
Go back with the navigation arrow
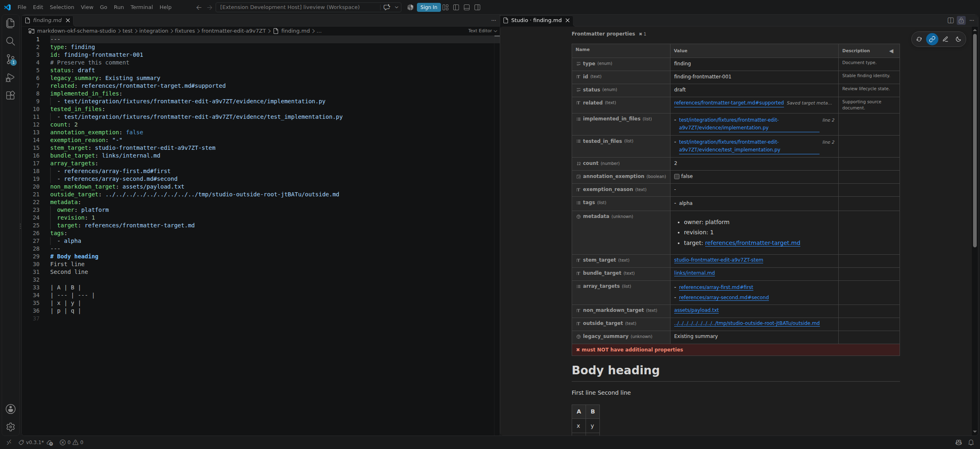tap(199, 7)
